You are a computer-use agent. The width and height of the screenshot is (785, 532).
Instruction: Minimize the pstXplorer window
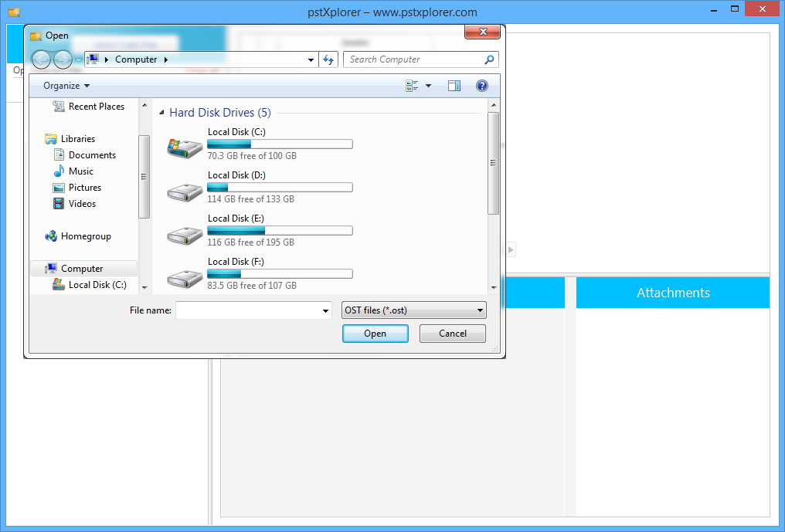(714, 10)
